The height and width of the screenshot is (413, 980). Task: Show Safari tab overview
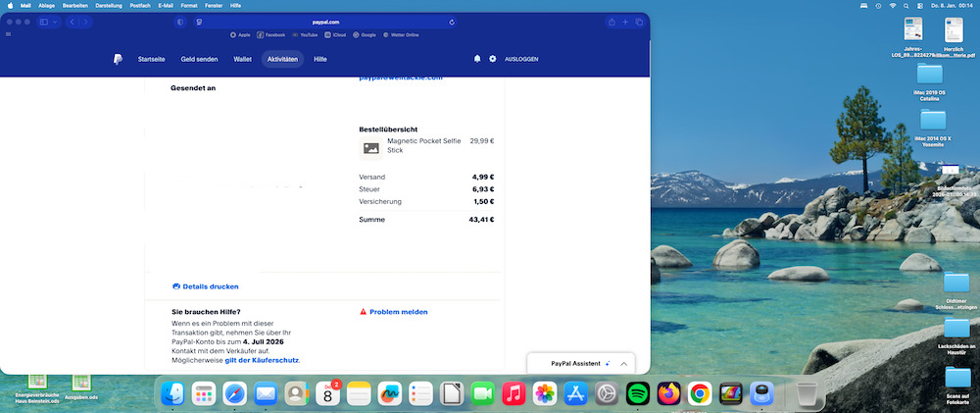point(639,22)
